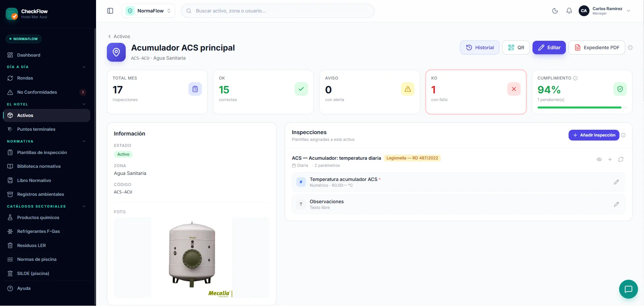This screenshot has width=644, height=306.
Task: Open Refrigerantes F-Gas snowflake icon
Action: [x=10, y=232]
